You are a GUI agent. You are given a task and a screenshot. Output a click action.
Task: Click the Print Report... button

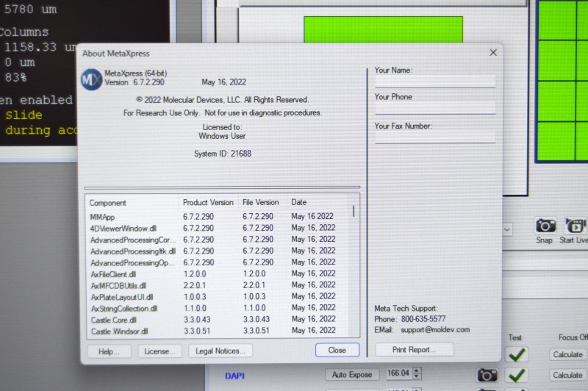point(415,350)
